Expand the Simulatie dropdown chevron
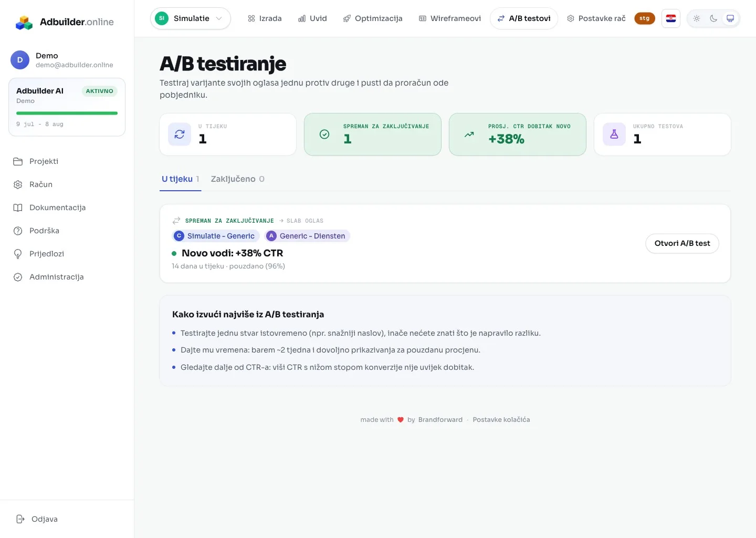This screenshot has height=538, width=756. pyautogui.click(x=219, y=18)
